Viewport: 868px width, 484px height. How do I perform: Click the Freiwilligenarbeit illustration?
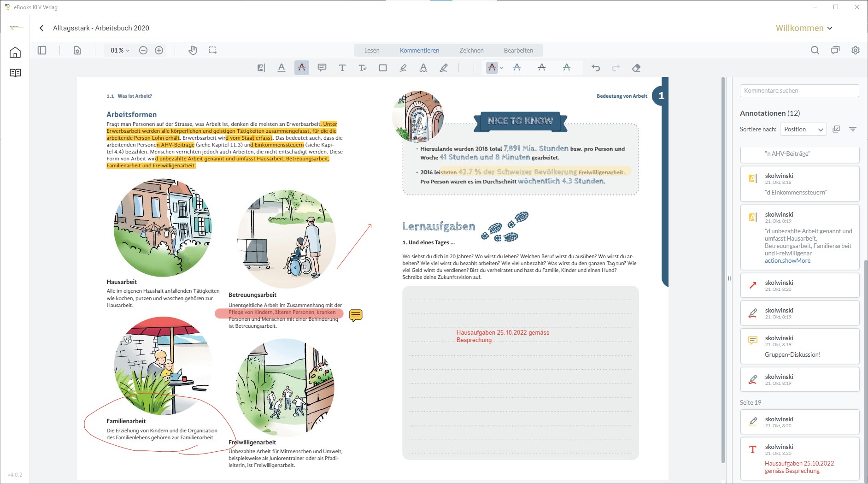(x=285, y=388)
